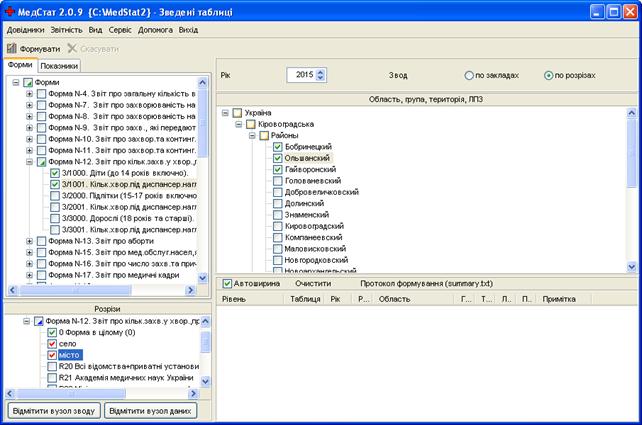Image resolution: width=642 pixels, height=425 pixels.
Task: Click the region tree scrollbar down arrow
Action: pyautogui.click(x=631, y=267)
